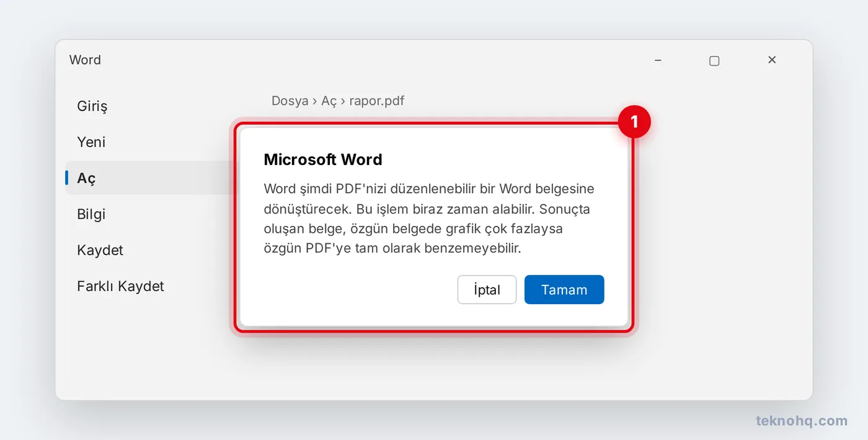Maximize the Word window
The width and height of the screenshot is (868, 440).
pos(714,60)
